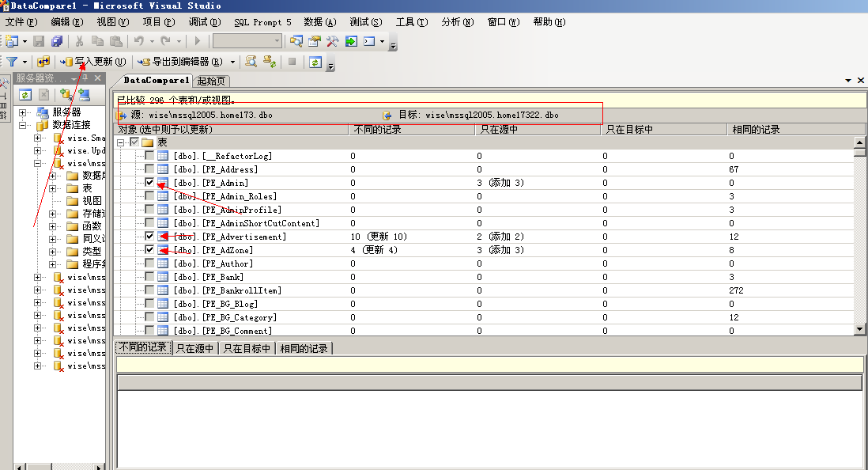Click the Save All disks icon
This screenshot has width=868, height=470.
click(x=57, y=41)
